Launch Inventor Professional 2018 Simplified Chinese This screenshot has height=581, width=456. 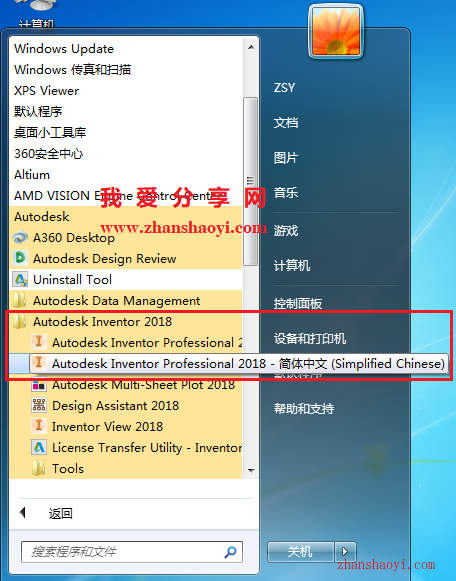click(239, 363)
